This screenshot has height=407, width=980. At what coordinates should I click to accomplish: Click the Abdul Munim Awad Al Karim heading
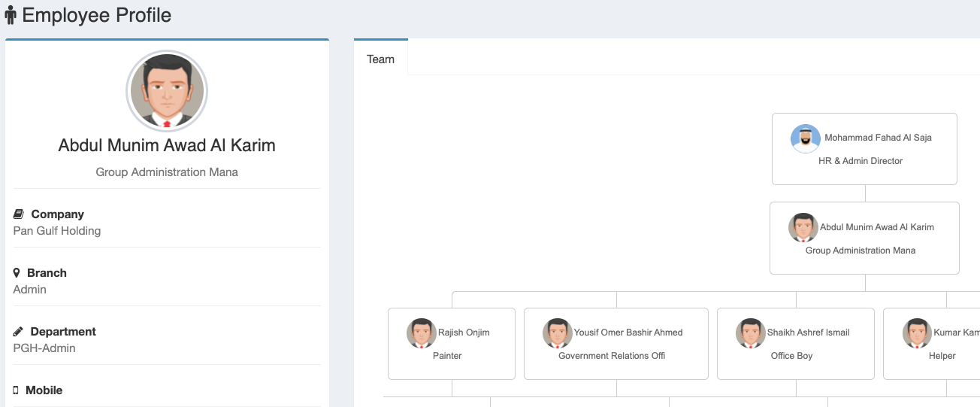(x=167, y=146)
